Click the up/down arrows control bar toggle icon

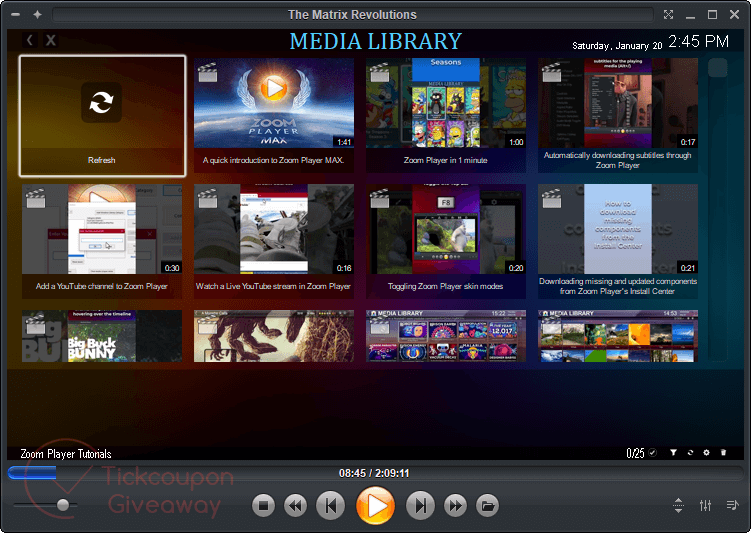pyautogui.click(x=678, y=505)
